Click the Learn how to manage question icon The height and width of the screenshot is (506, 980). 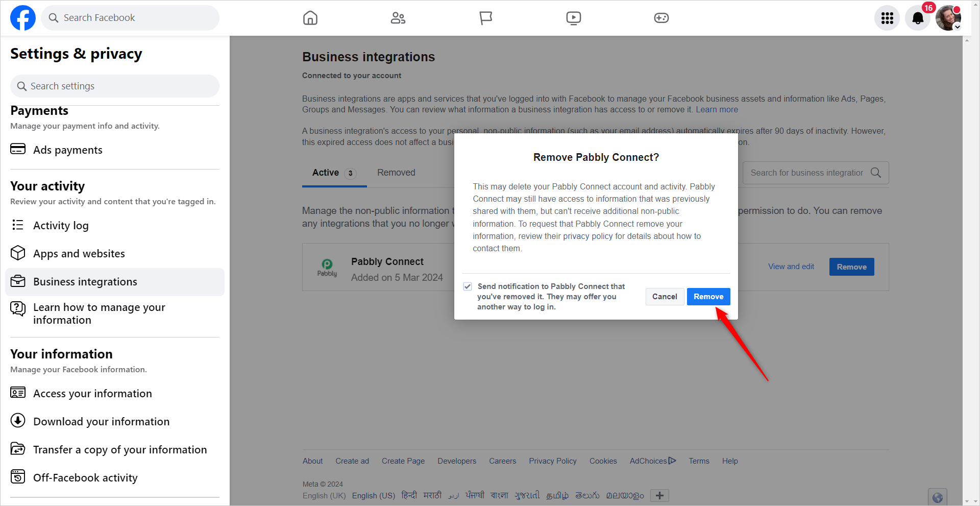[18, 308]
